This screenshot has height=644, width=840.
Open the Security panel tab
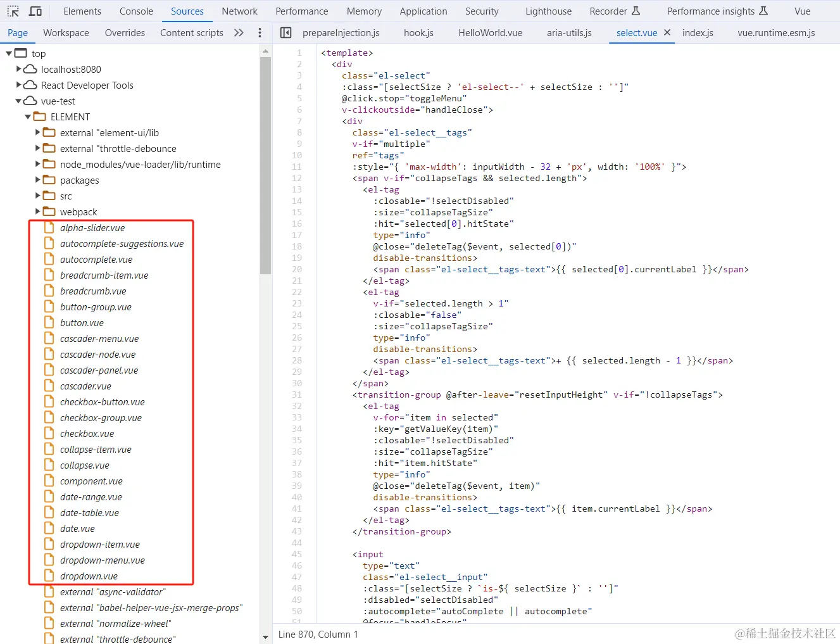(482, 11)
